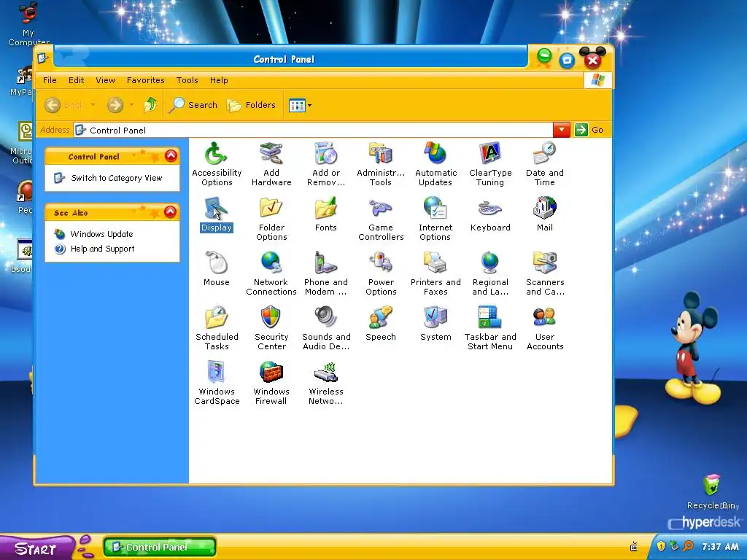
Task: Click the Go button
Action: [x=589, y=130]
